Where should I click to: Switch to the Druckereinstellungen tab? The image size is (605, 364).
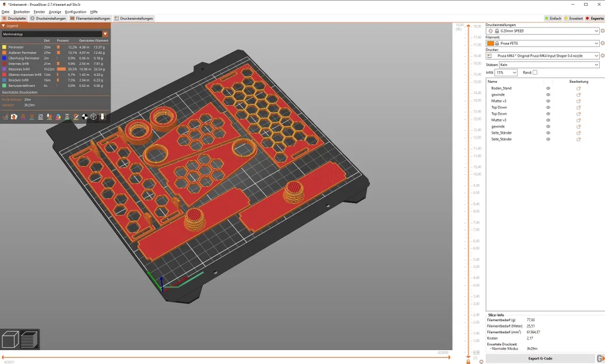(x=133, y=18)
